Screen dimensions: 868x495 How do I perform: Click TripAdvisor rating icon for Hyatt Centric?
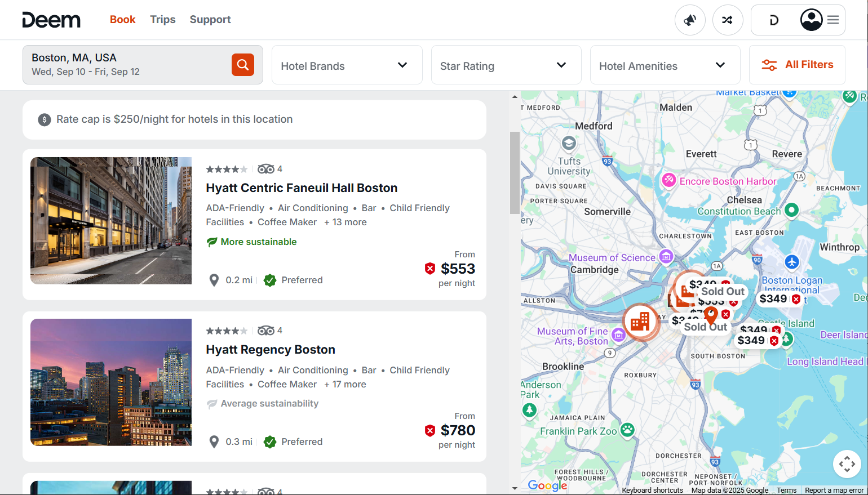tap(266, 169)
